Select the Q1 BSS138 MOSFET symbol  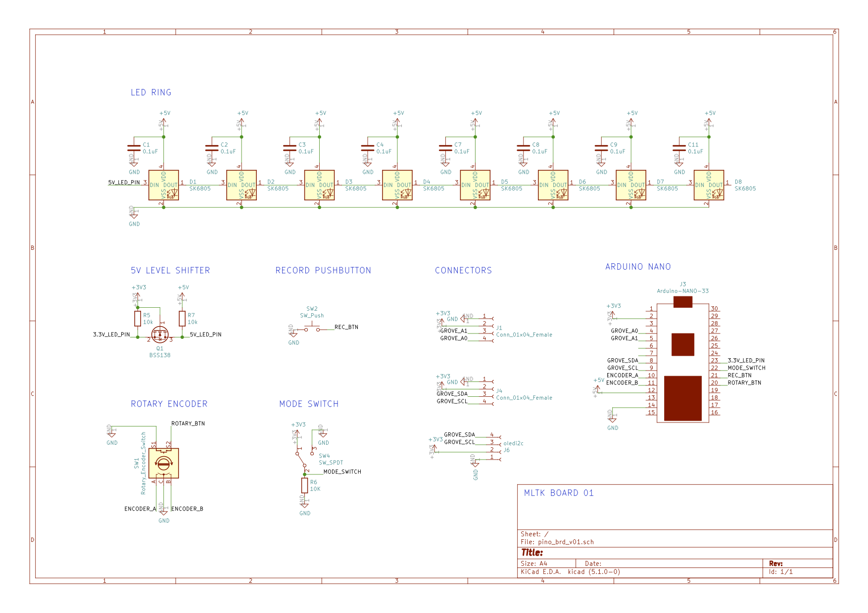[x=160, y=335]
